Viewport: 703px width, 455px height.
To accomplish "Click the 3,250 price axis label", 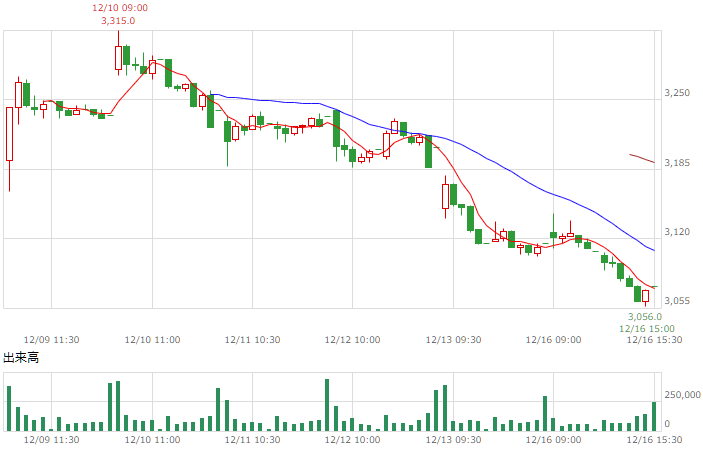I will 677,93.
